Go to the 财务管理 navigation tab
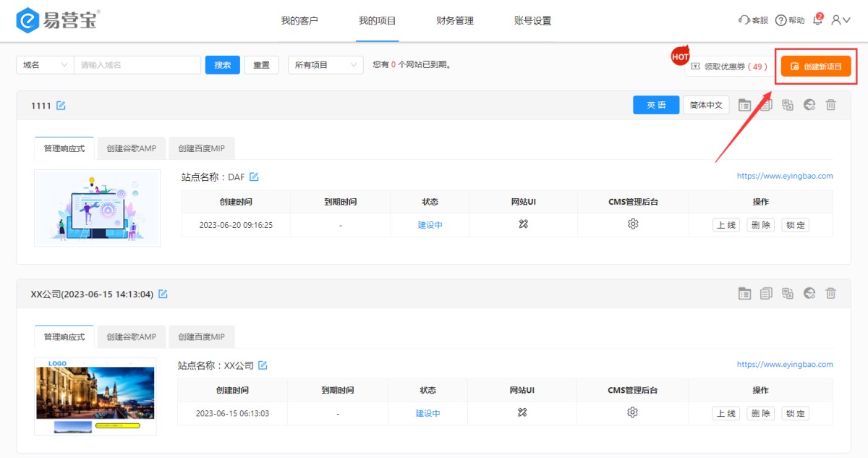The height and width of the screenshot is (458, 868). (x=455, y=21)
